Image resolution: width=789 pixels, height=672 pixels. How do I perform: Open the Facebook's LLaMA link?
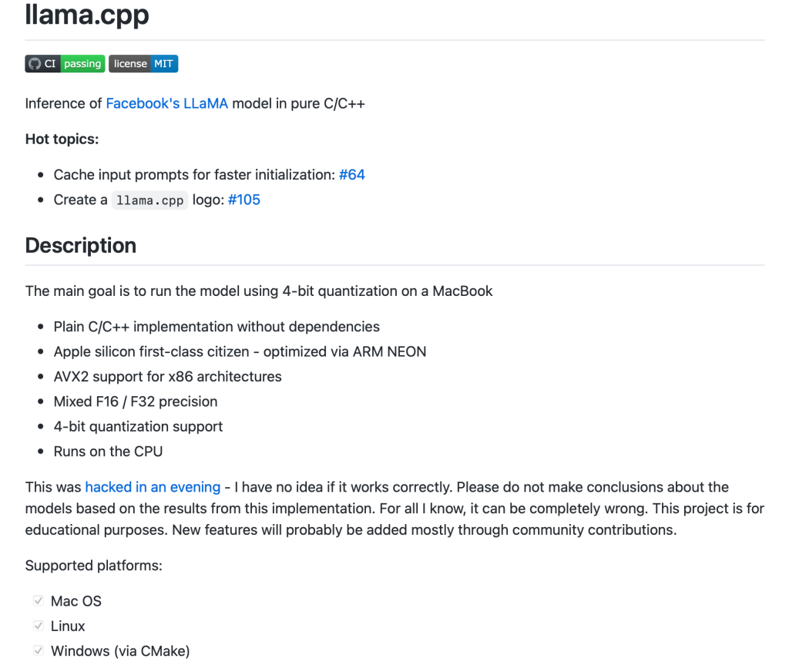pyautogui.click(x=167, y=103)
